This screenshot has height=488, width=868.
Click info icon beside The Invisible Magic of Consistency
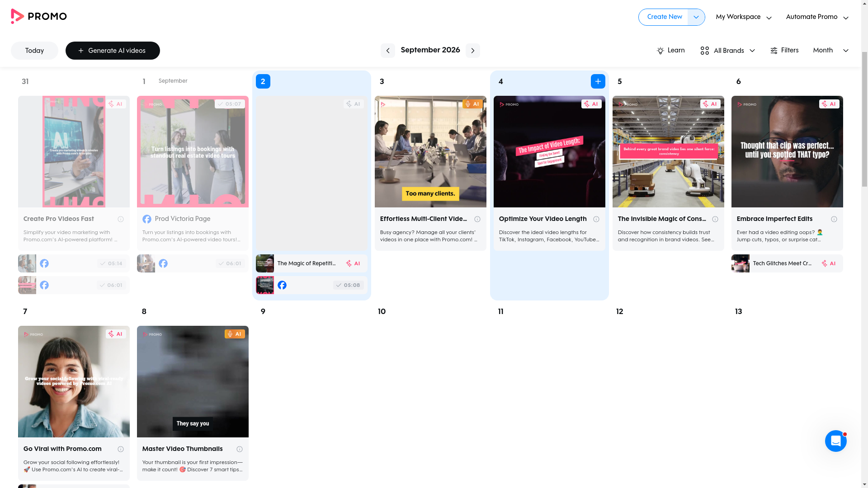pos(715,219)
